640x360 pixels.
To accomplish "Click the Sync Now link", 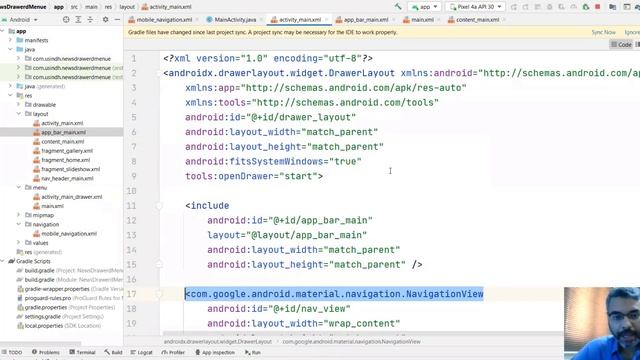I will (x=603, y=32).
